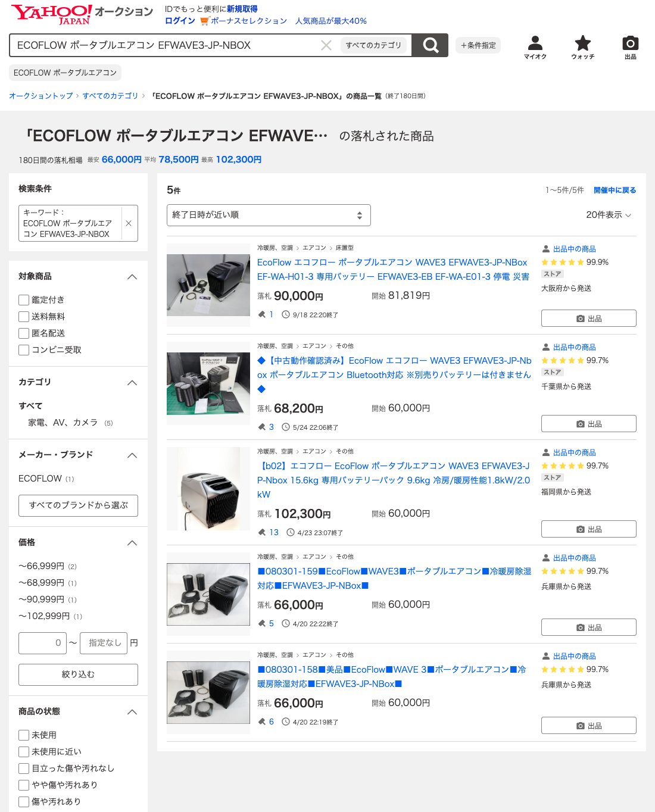Filter by price ~90,999円
The image size is (655, 812).
coord(41,599)
